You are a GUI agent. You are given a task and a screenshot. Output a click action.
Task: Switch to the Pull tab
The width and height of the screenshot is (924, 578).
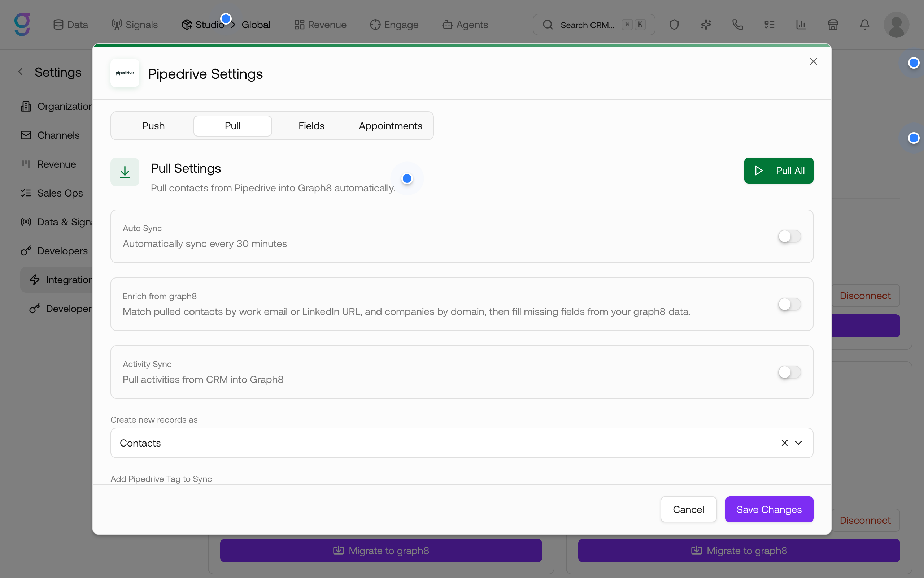point(232,126)
